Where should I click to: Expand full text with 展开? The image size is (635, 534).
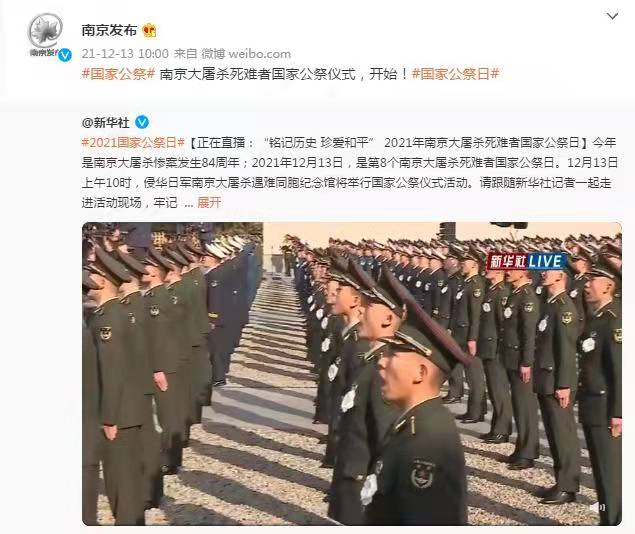tap(209, 202)
